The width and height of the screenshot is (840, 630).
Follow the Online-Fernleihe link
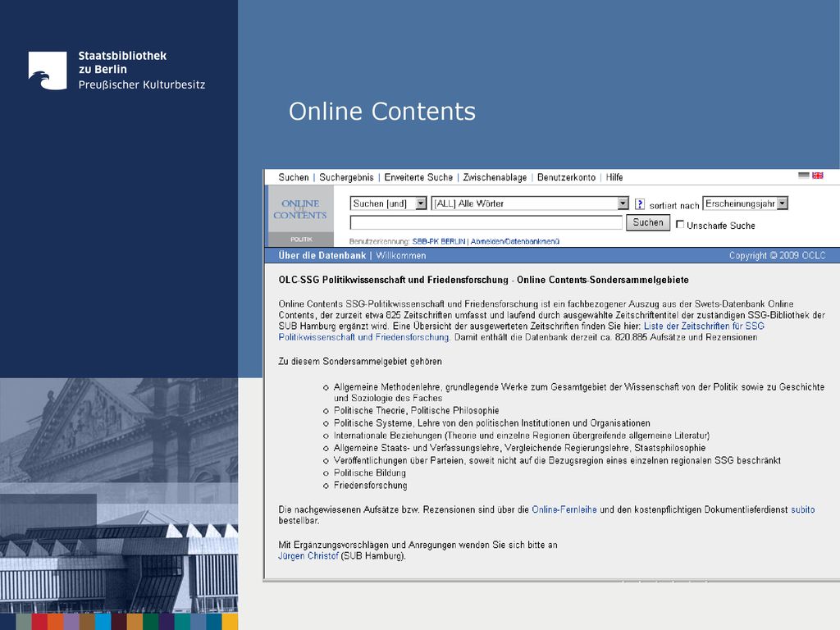click(x=564, y=509)
